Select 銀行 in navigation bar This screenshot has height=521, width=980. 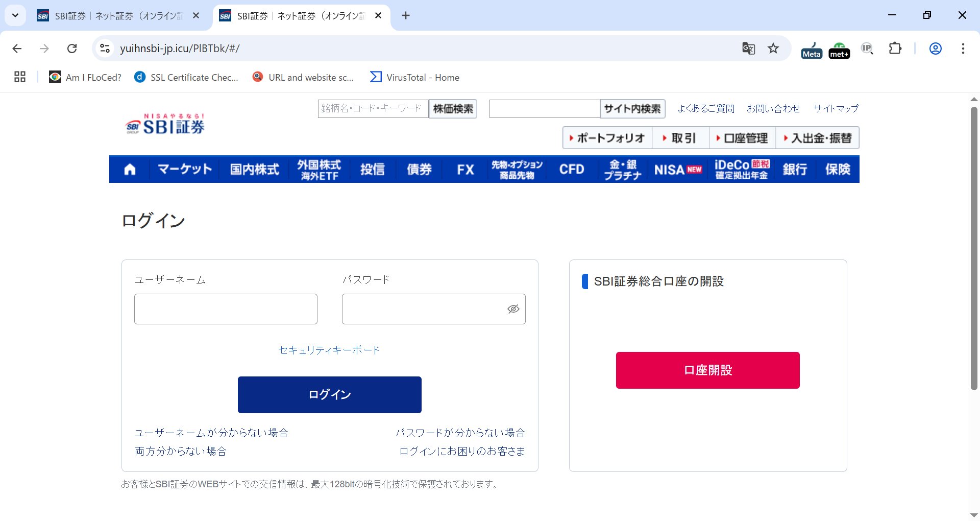795,170
